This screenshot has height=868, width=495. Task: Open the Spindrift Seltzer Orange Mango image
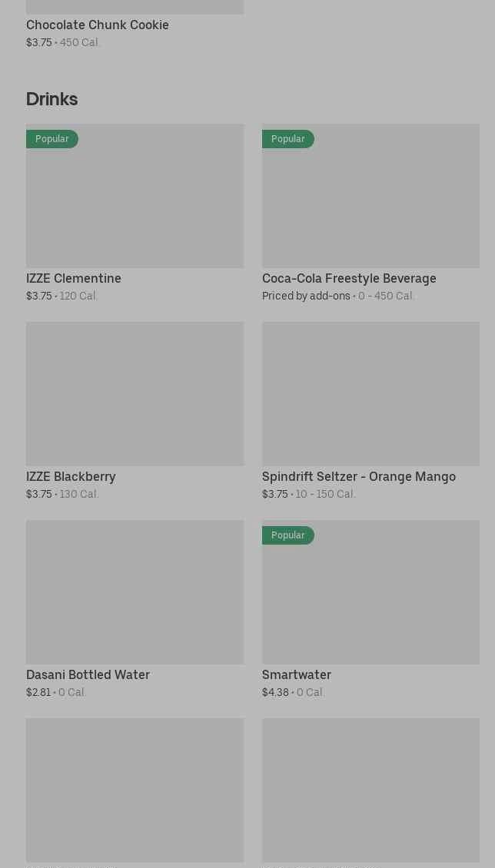[x=370, y=393]
